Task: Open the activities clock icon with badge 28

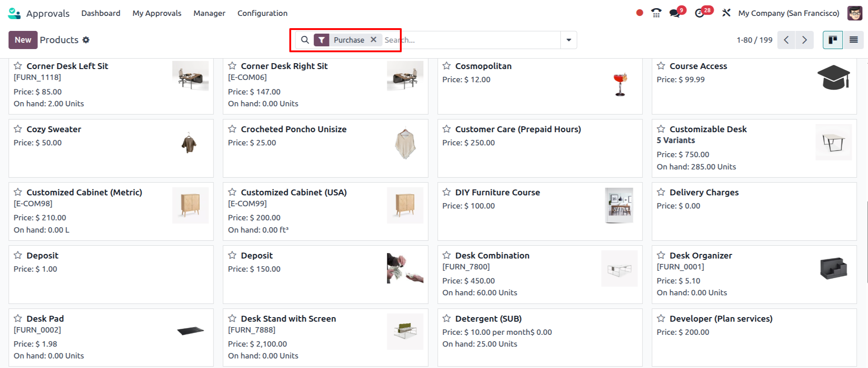Action: click(x=700, y=13)
